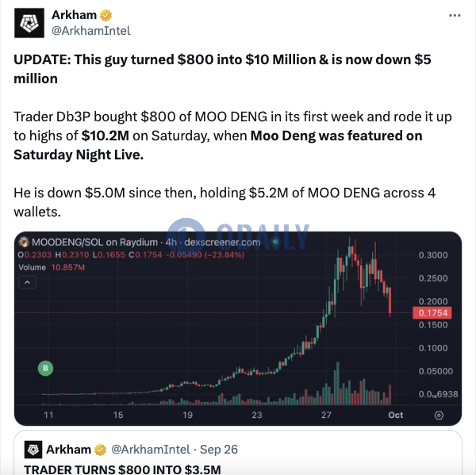Open the MOODENG/SOL chart image

pos(238,328)
